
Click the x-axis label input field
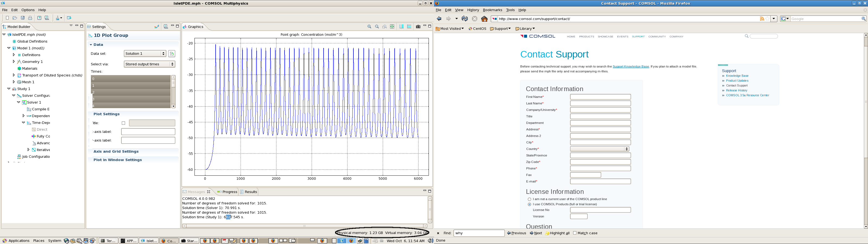[148, 131]
